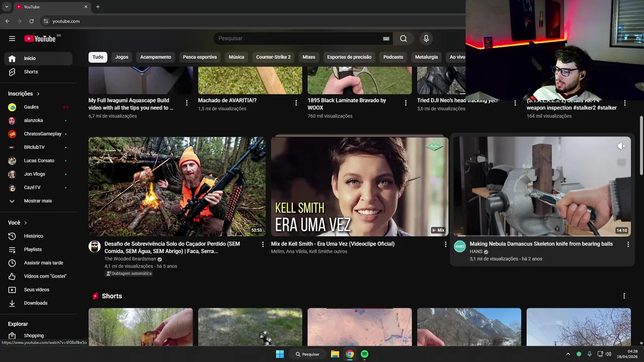
Task: Click the YouTube logo
Action: pyautogui.click(x=40, y=39)
